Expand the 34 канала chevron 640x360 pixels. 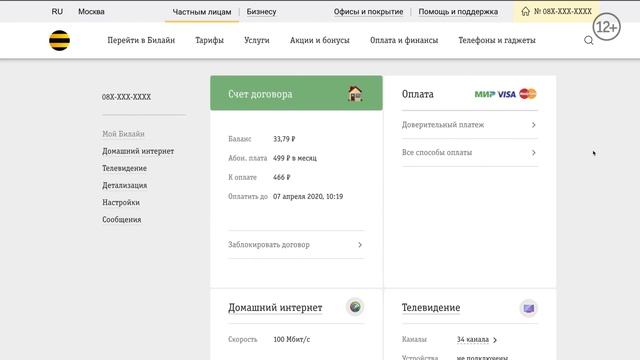pos(495,340)
